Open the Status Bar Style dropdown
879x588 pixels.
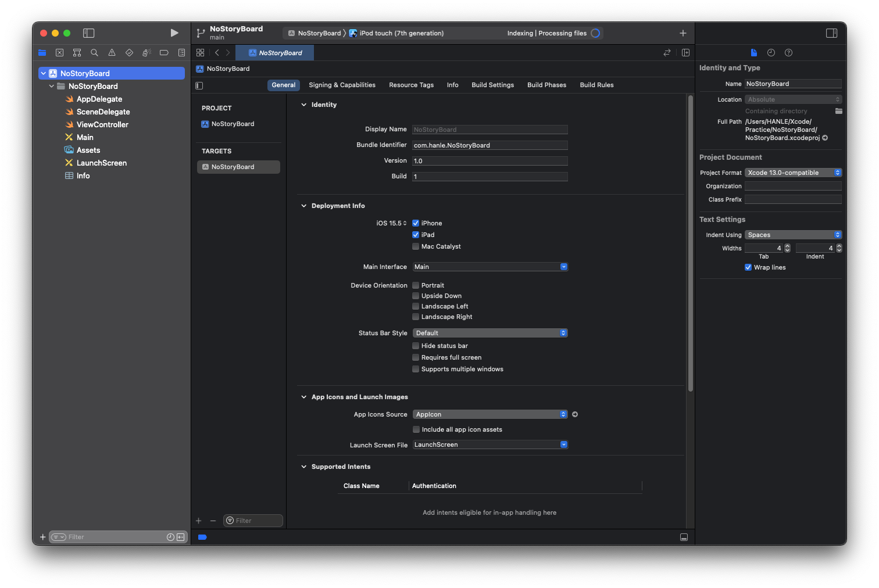[490, 333]
